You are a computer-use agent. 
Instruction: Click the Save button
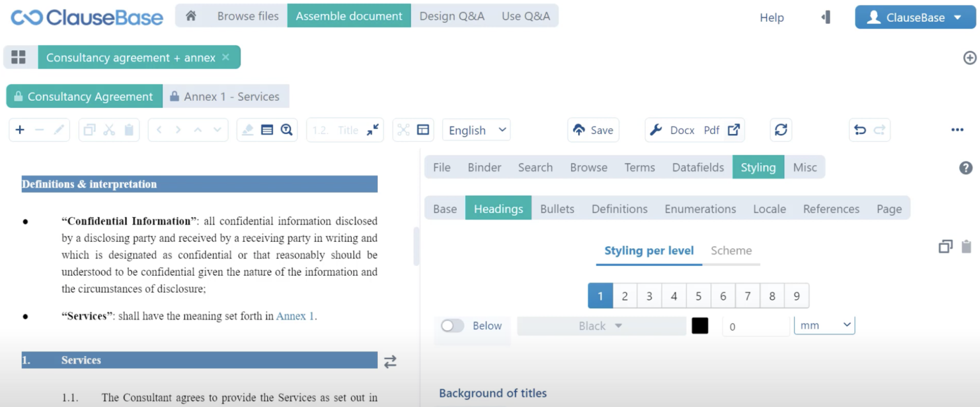point(593,130)
